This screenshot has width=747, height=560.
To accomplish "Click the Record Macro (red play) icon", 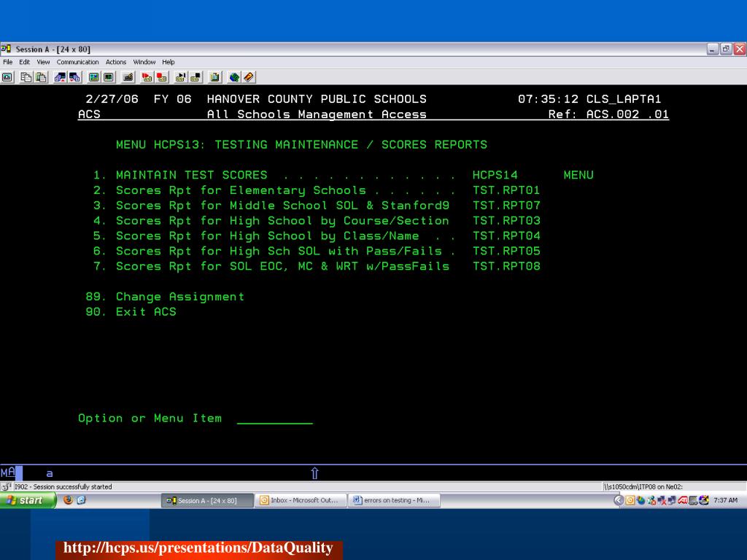I will pos(147,77).
